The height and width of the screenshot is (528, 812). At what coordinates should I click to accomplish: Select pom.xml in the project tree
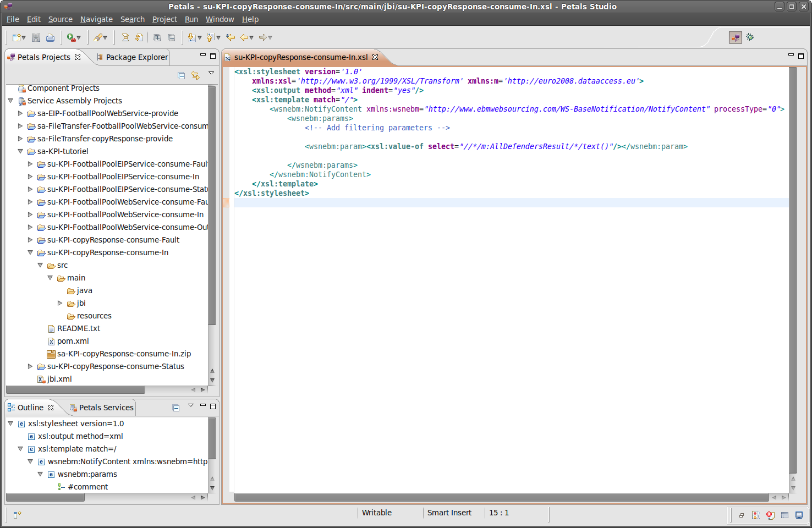[x=73, y=341]
